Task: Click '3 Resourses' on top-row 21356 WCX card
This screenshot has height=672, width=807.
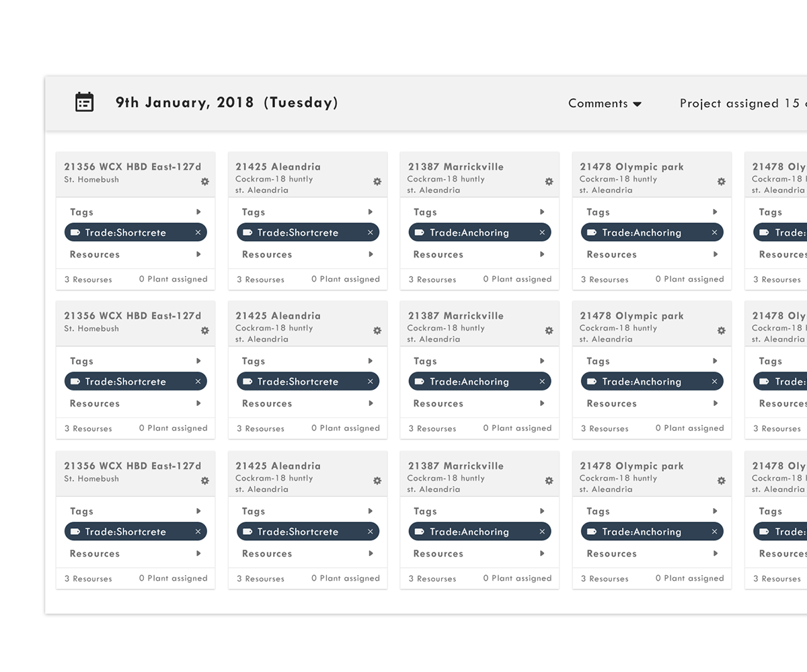Action: pyautogui.click(x=88, y=280)
